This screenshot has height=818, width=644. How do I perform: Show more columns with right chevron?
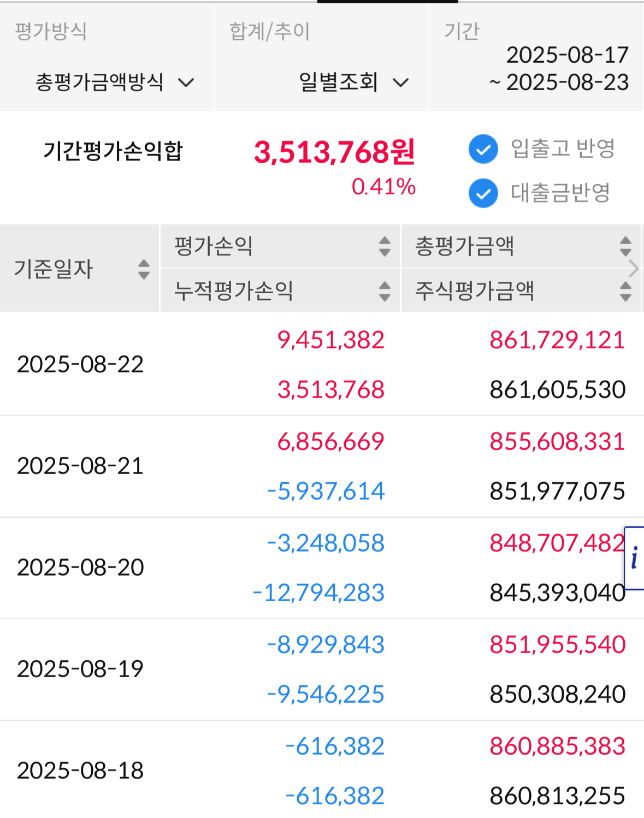634,269
